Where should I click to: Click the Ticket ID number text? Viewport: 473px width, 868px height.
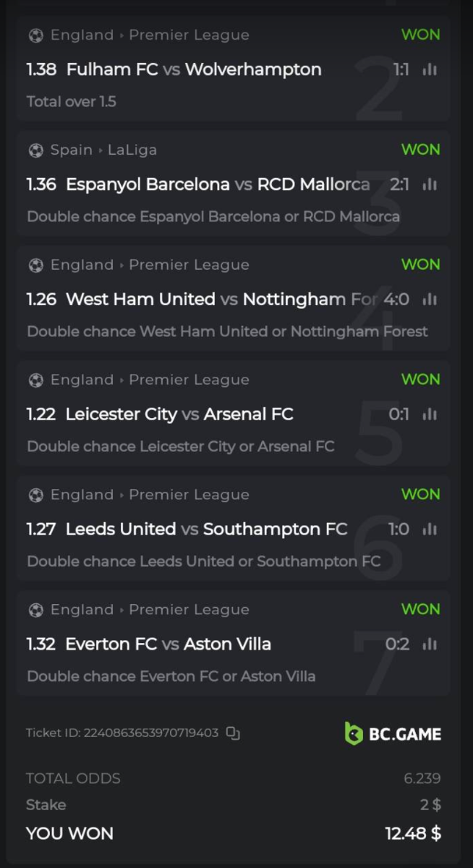click(x=151, y=733)
